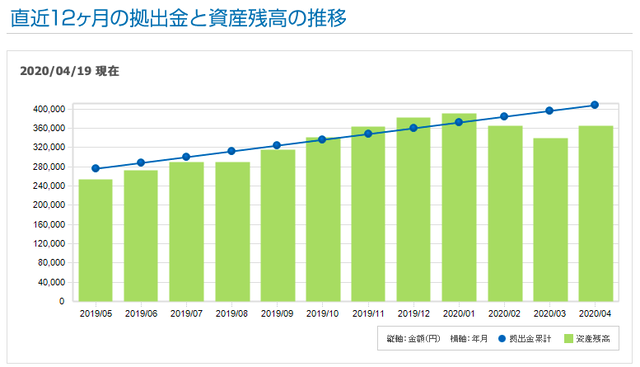Click the heading 直近12ヶ月の拠出金と資産残高の推移

(x=178, y=18)
